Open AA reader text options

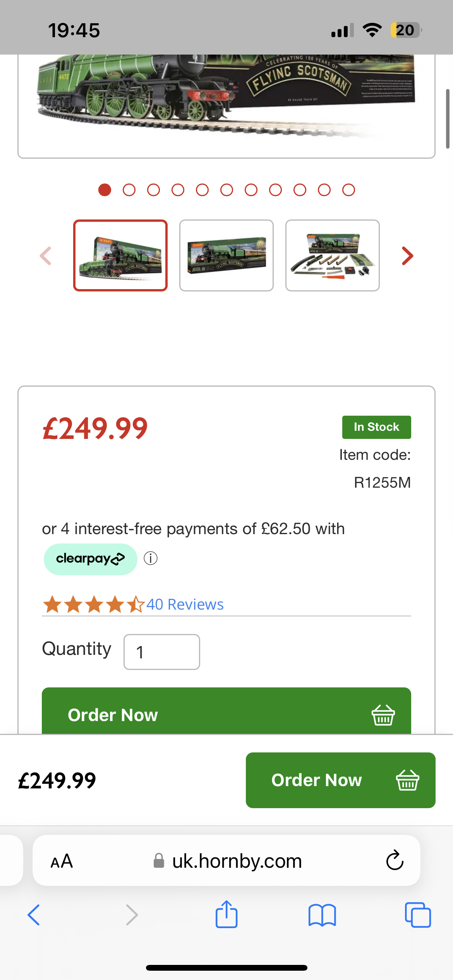[62, 861]
